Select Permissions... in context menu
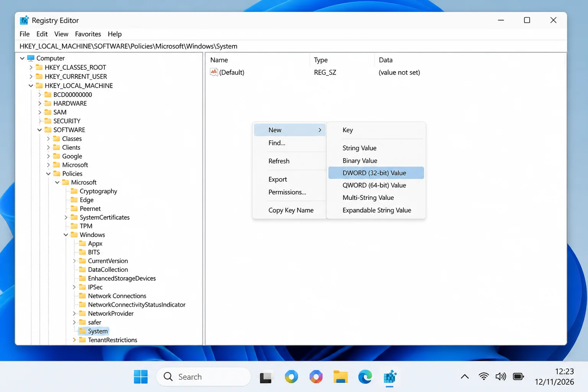This screenshot has height=392, width=588. click(290, 192)
